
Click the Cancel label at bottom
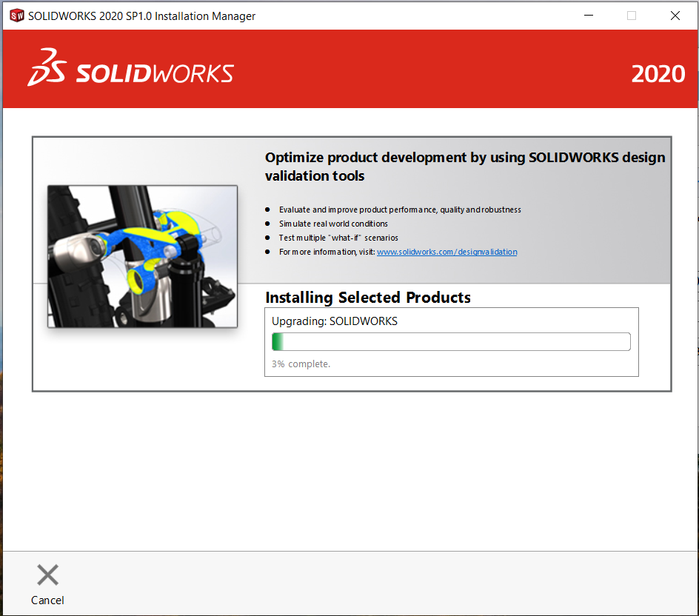click(47, 600)
